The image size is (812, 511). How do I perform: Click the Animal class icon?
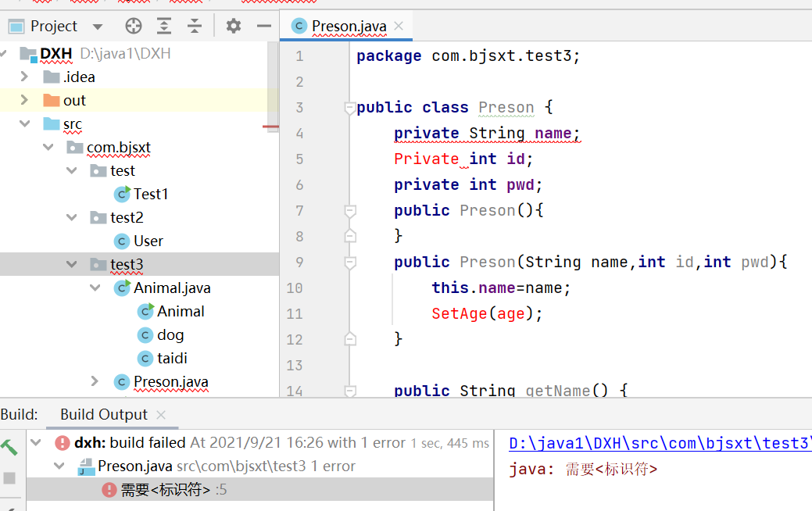(145, 311)
